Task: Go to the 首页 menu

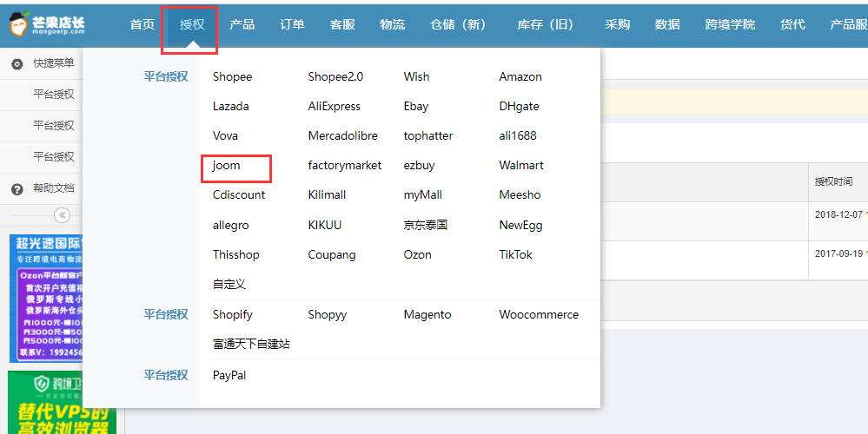Action: (142, 24)
